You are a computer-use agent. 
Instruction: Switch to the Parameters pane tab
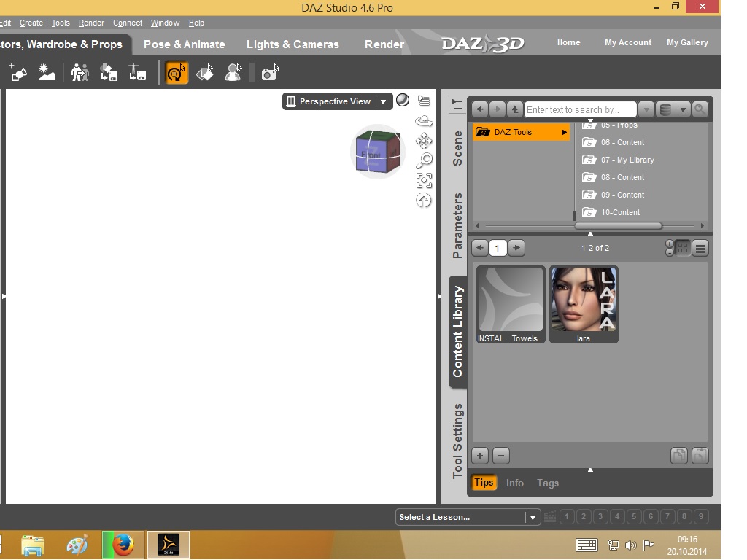pyautogui.click(x=457, y=226)
